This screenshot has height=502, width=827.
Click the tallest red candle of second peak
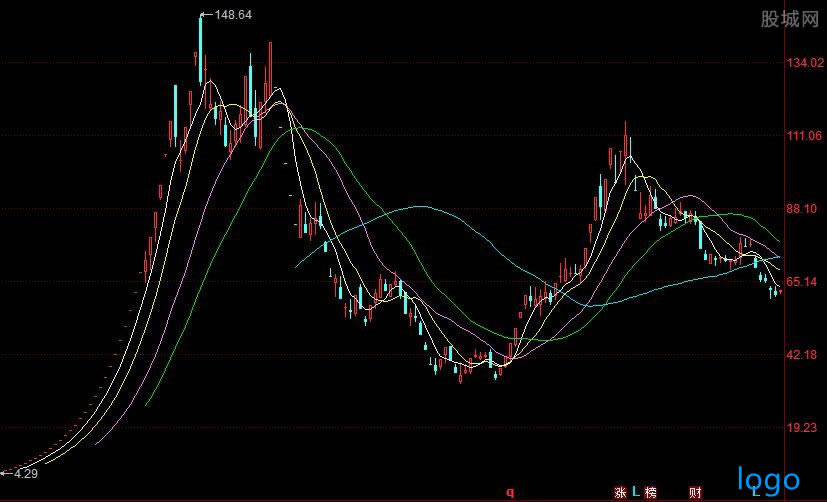[x=626, y=145]
